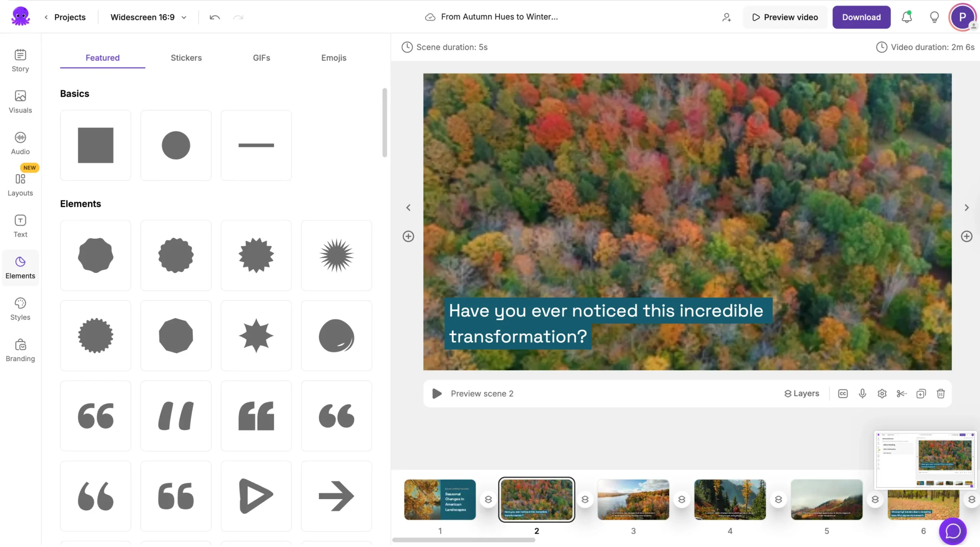Open notifications bell icon
The width and height of the screenshot is (980, 547).
coord(906,17)
